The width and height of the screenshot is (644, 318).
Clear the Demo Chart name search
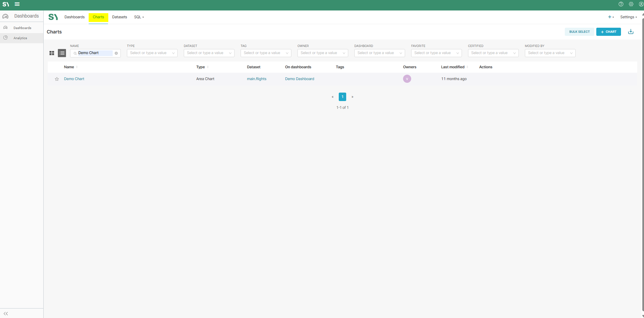pos(116,53)
